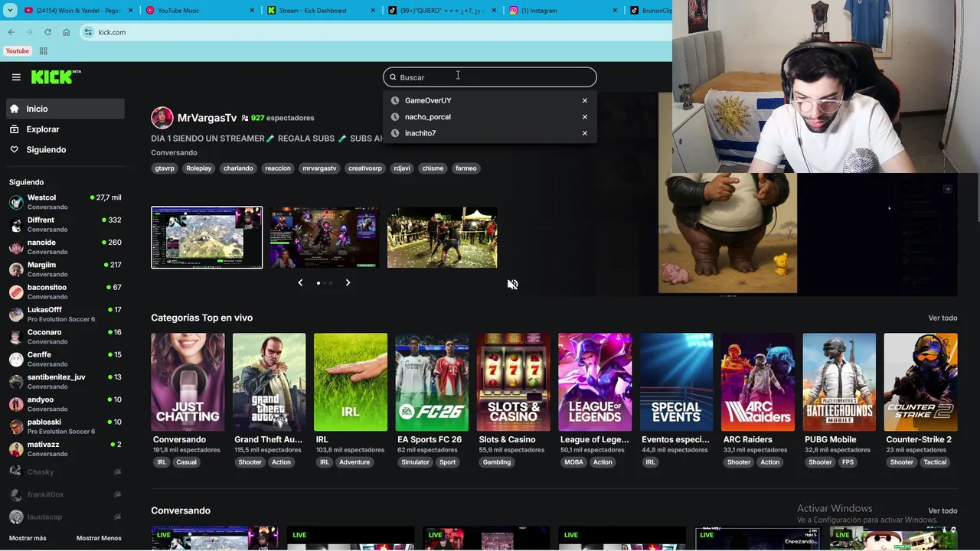Open the hamburger sidebar menu
The image size is (980, 551).
[x=16, y=77]
